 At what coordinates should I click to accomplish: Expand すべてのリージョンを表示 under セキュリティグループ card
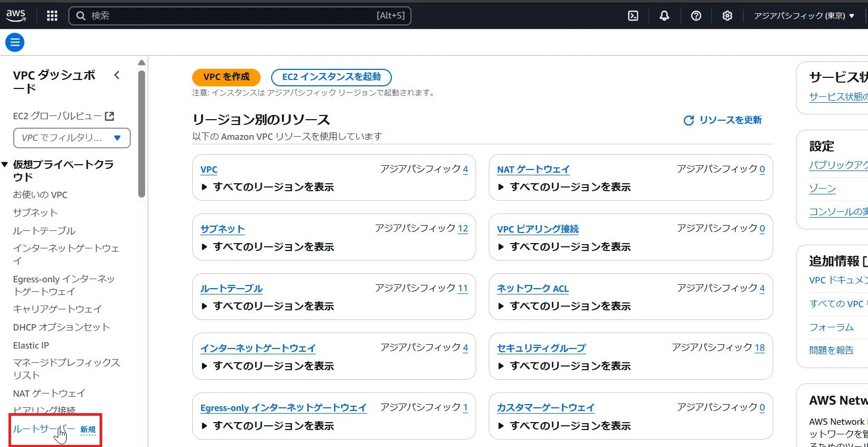click(x=565, y=366)
